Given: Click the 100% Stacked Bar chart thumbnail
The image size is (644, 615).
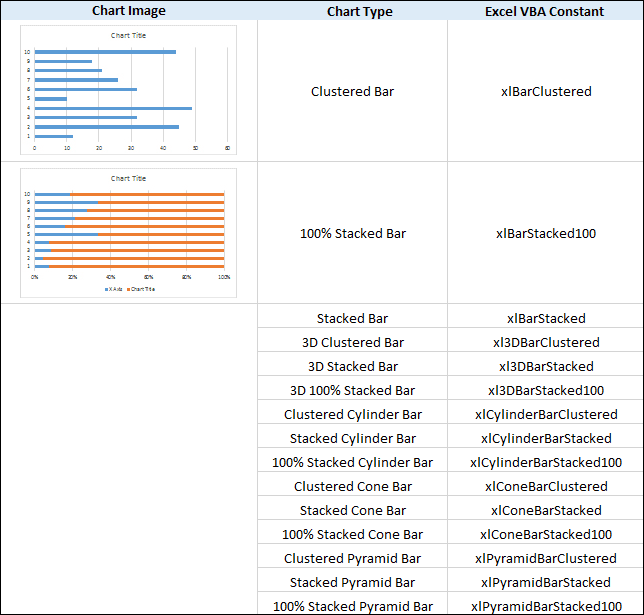Looking at the screenshot, I should coord(129,233).
